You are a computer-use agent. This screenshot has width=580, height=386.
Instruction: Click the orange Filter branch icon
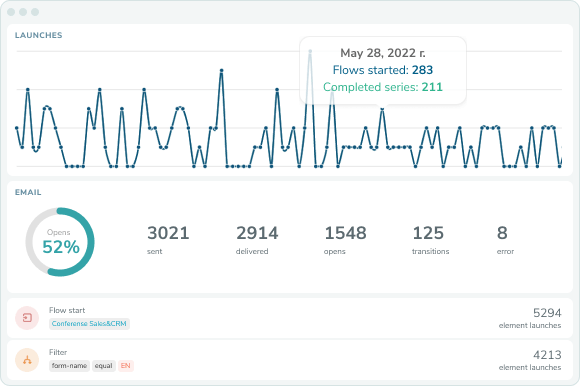point(27,360)
